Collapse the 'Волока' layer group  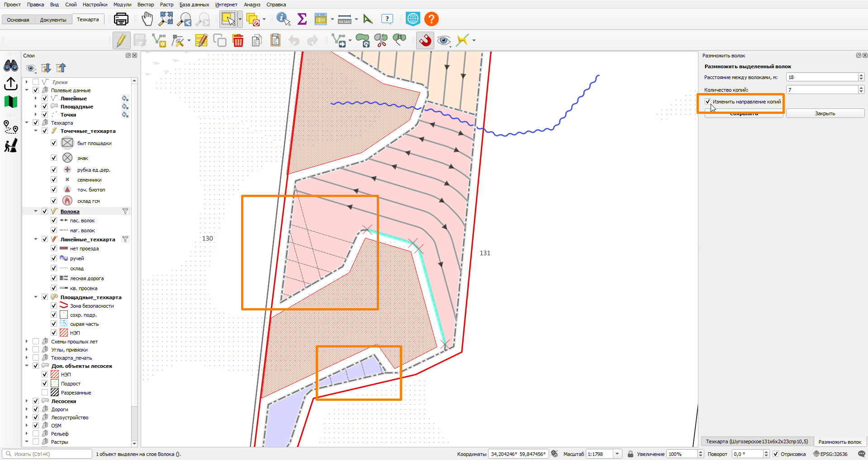(36, 211)
